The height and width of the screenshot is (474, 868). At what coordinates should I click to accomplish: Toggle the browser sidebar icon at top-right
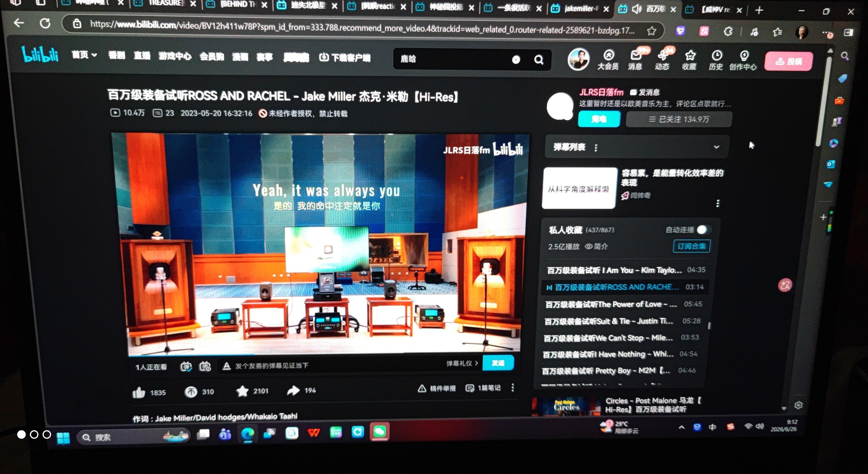point(848,32)
